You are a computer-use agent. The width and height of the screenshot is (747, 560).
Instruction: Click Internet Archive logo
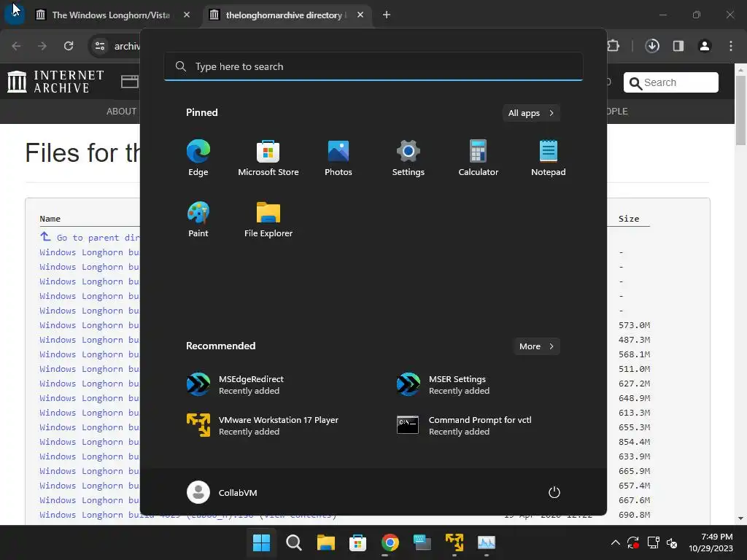55,82
